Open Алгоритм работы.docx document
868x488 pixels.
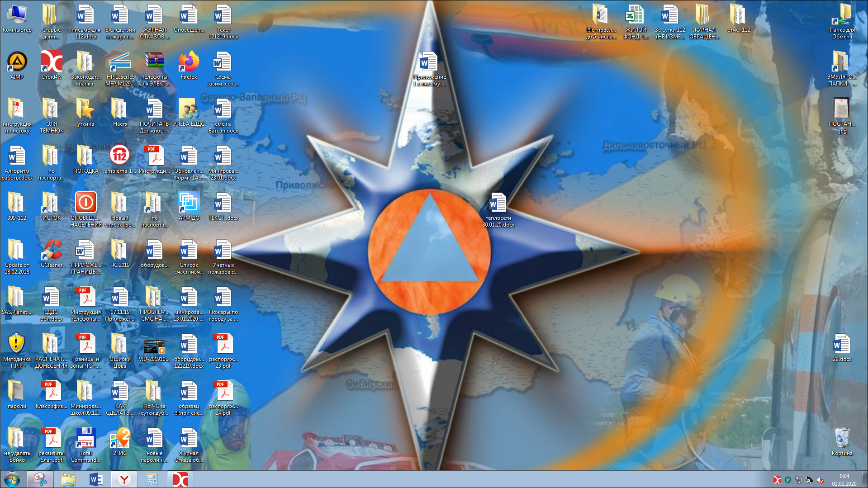17,163
